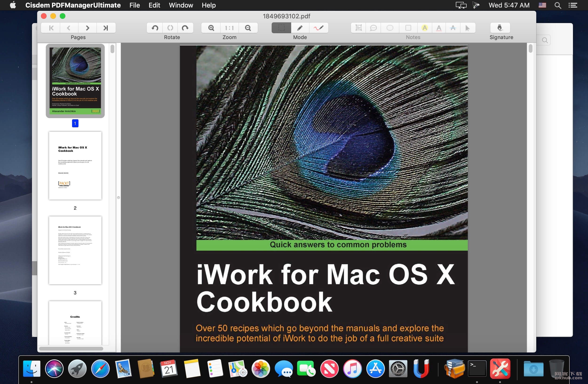Open the Edit menu
588x384 pixels.
tap(154, 5)
